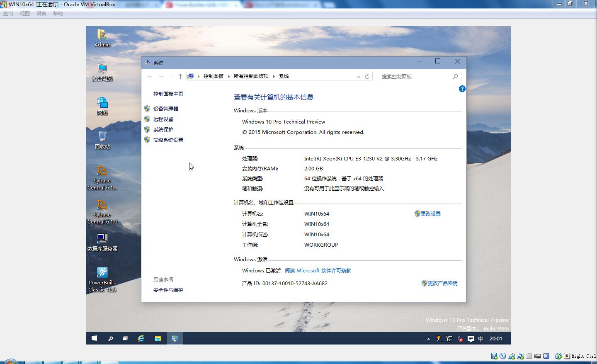Open Task View on the taskbar
Image resolution: width=597 pixels, height=364 pixels.
pos(125,338)
